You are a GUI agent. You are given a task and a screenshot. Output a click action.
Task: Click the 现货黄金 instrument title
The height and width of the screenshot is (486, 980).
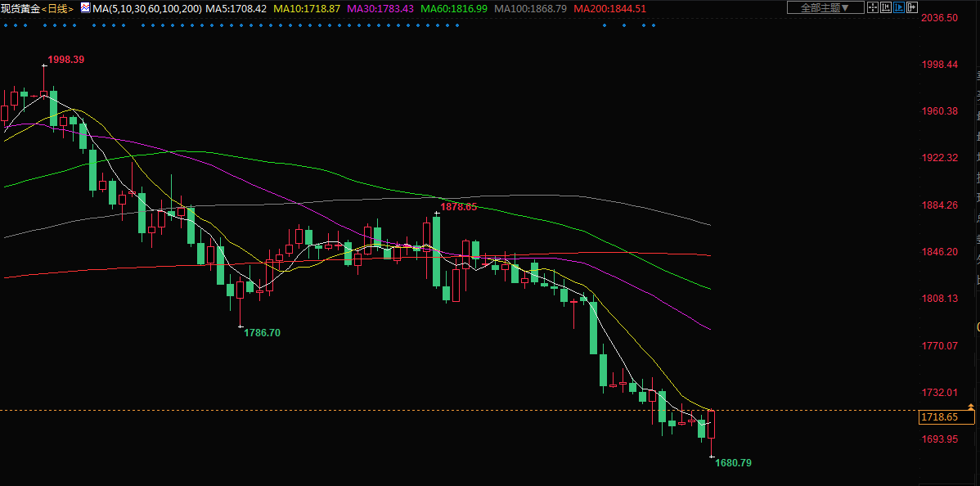20,8
